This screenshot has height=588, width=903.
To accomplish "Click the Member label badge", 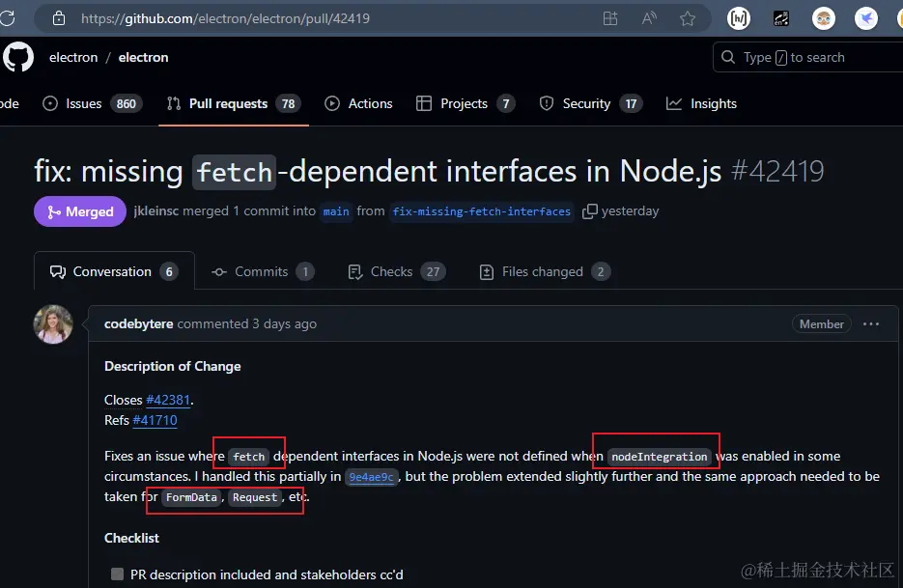I will pyautogui.click(x=821, y=324).
